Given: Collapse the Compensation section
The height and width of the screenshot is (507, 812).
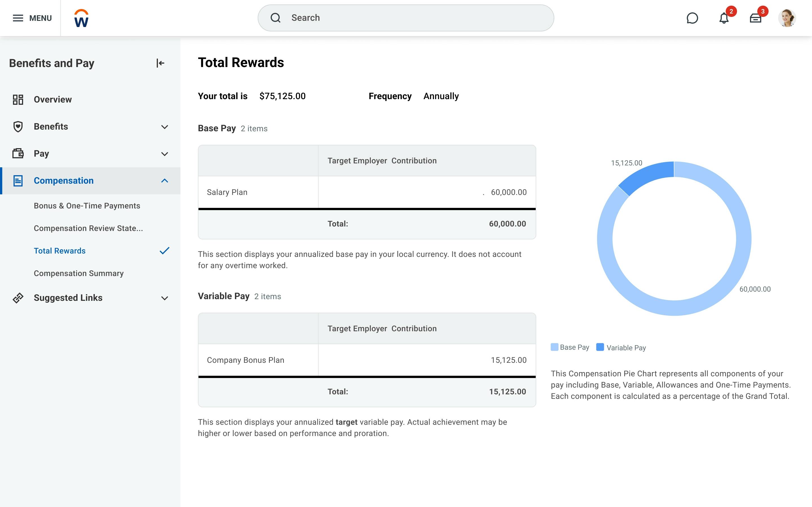Looking at the screenshot, I should coord(164,181).
